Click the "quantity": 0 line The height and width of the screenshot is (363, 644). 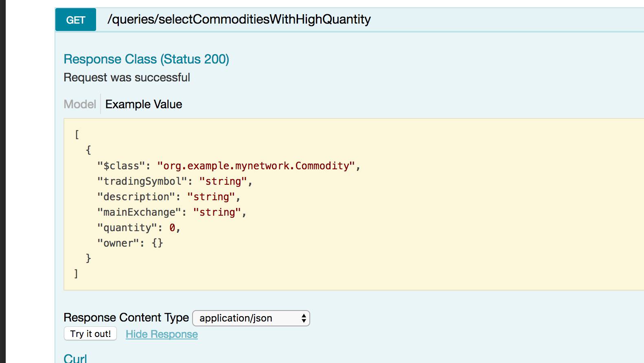click(x=139, y=228)
